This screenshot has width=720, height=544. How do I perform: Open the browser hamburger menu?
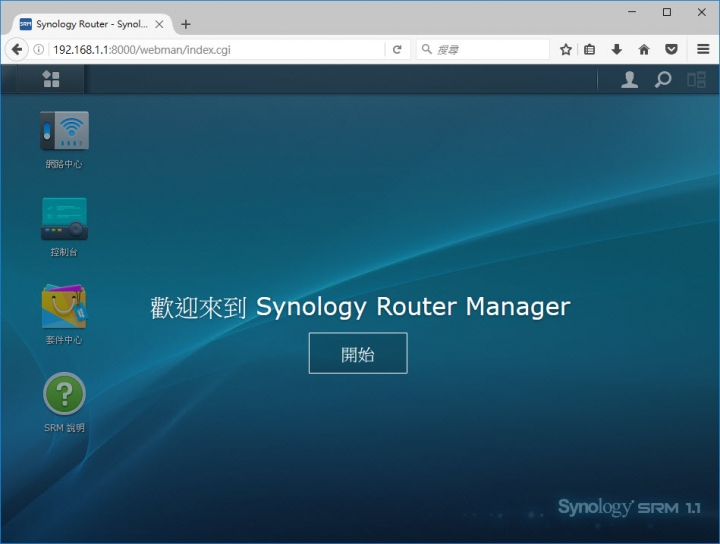pyautogui.click(x=703, y=49)
